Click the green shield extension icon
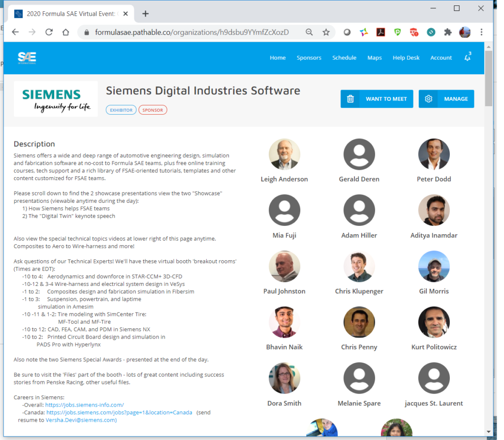Image resolution: width=504 pixels, height=440 pixels. (x=398, y=32)
